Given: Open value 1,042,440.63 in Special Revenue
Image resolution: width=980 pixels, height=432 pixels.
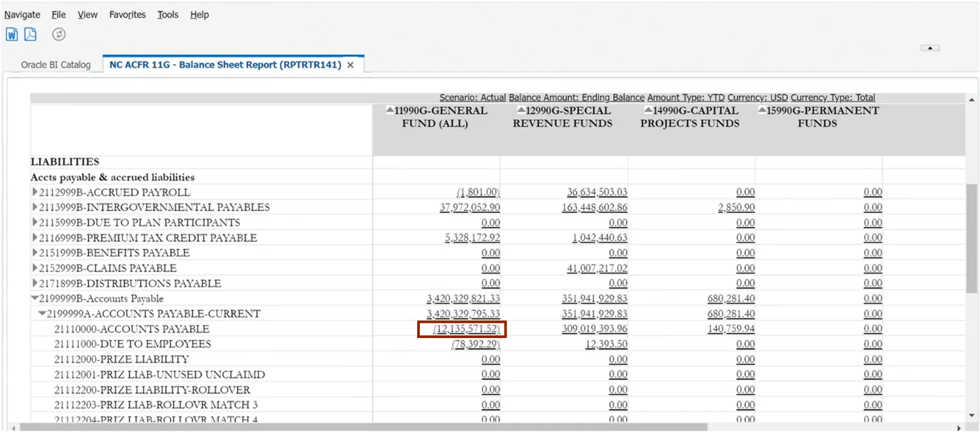Looking at the screenshot, I should click(600, 238).
